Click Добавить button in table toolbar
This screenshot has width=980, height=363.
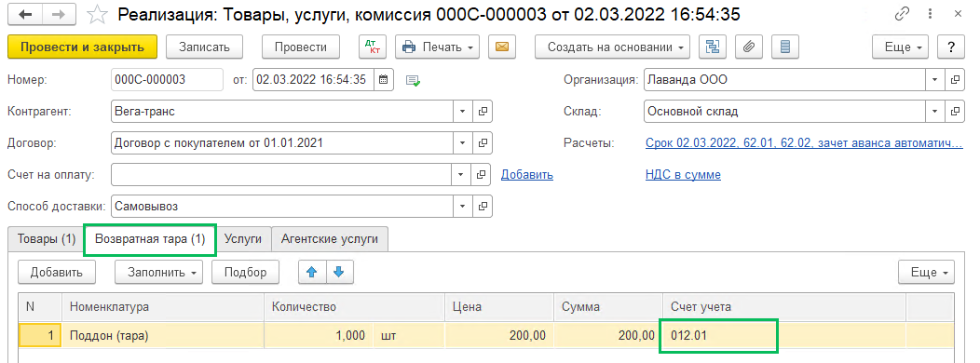[57, 272]
